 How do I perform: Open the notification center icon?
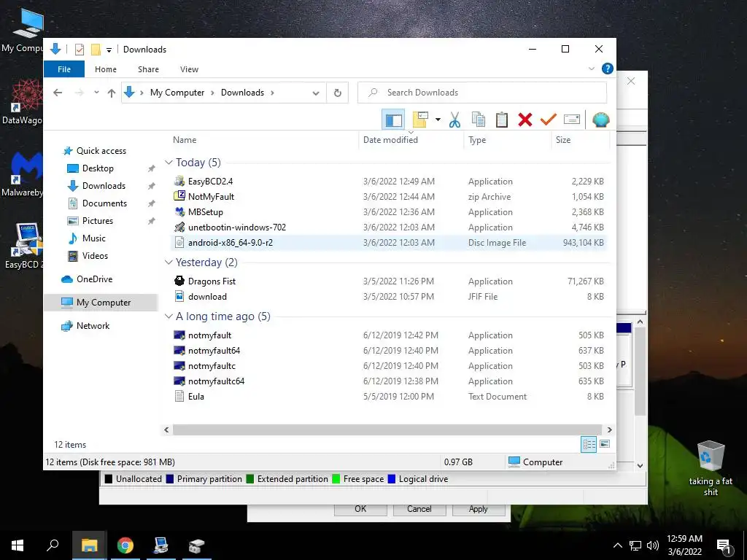click(724, 546)
